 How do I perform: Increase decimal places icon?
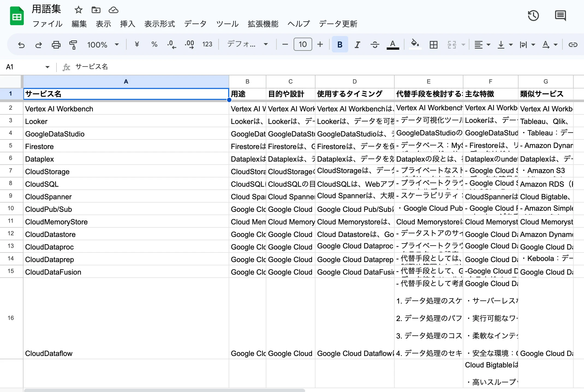[x=189, y=44]
